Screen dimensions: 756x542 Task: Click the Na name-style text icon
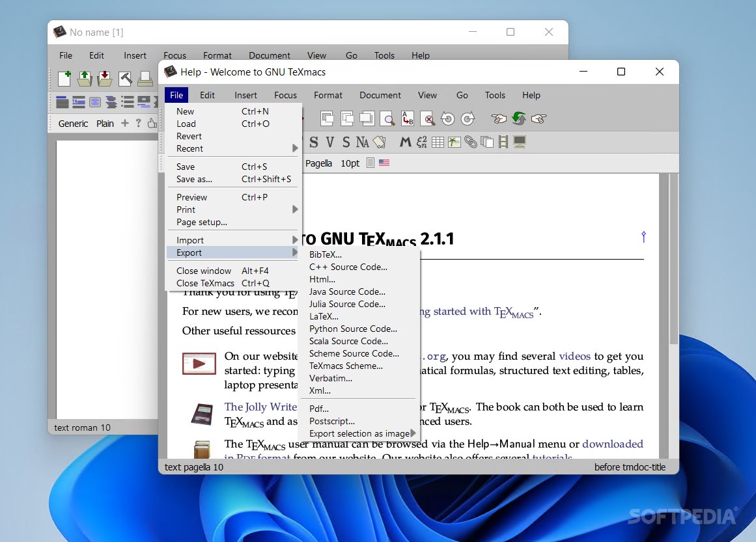(362, 142)
